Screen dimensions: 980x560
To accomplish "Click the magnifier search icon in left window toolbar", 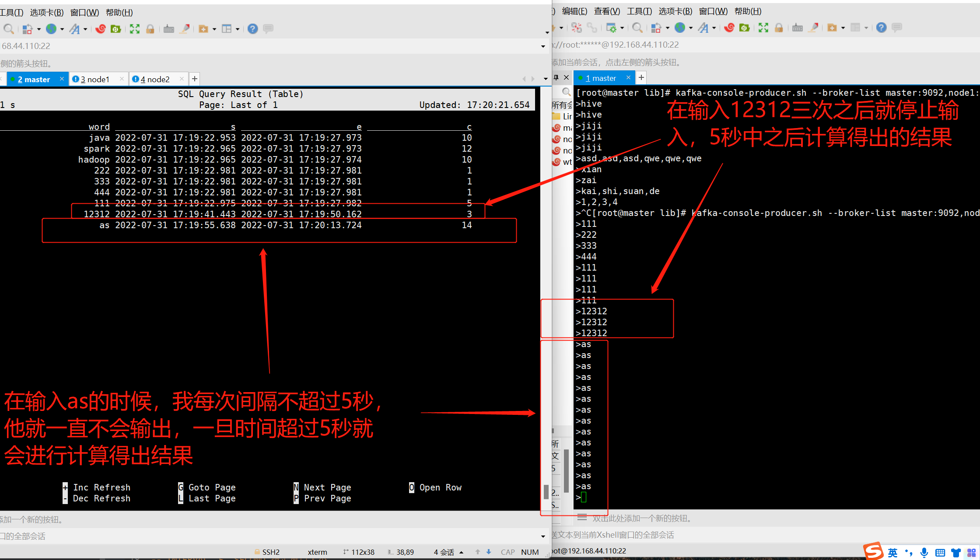I will pyautogui.click(x=8, y=29).
